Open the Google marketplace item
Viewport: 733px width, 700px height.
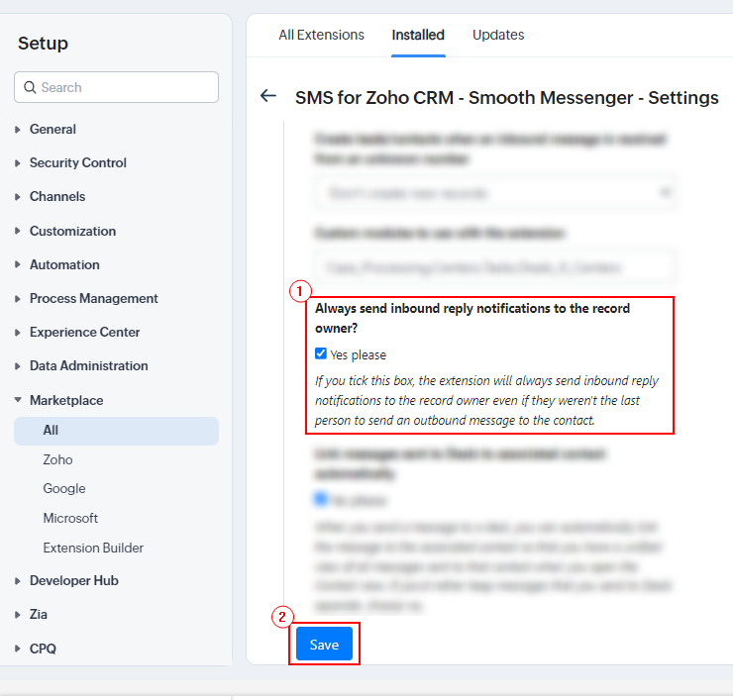click(x=64, y=489)
